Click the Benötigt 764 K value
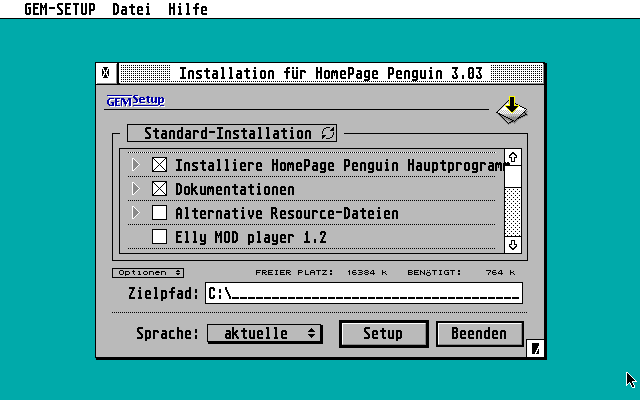 [x=500, y=273]
